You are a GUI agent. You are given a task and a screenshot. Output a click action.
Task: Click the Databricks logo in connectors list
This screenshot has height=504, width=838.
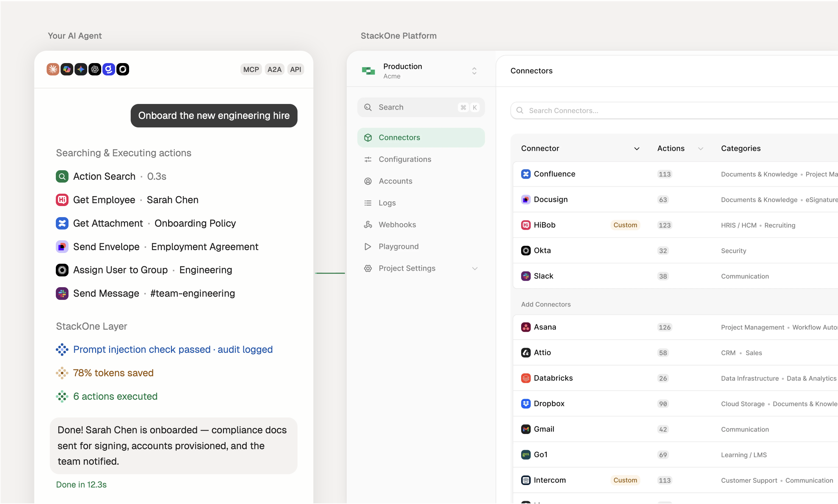(x=526, y=378)
